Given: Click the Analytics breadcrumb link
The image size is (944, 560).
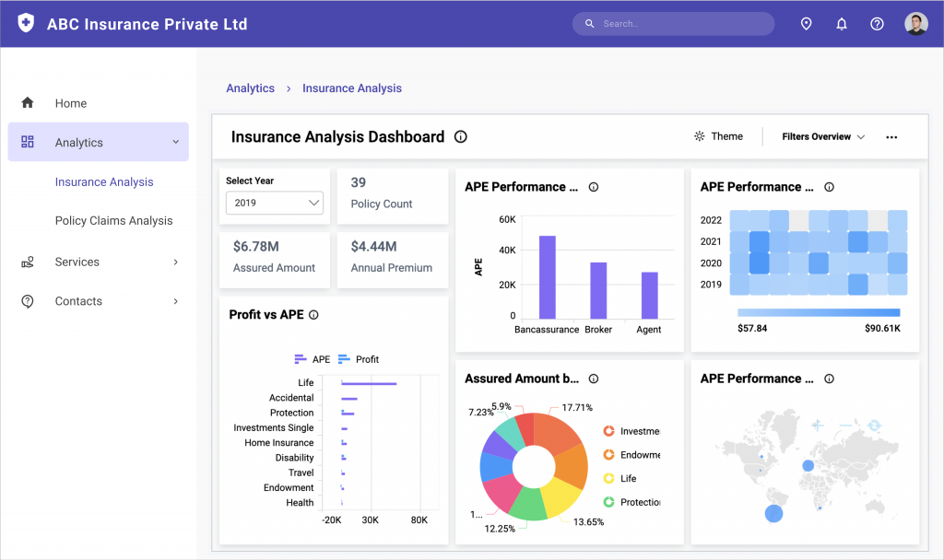Looking at the screenshot, I should tap(250, 87).
